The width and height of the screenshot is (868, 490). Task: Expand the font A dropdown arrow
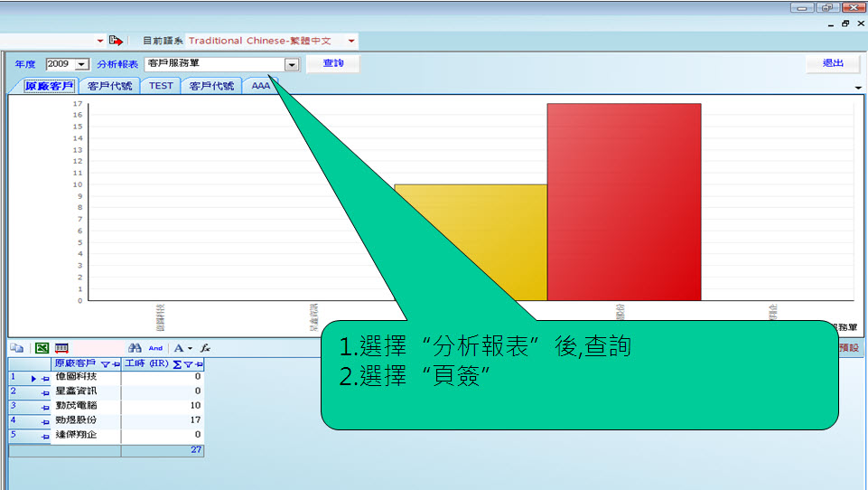click(190, 347)
